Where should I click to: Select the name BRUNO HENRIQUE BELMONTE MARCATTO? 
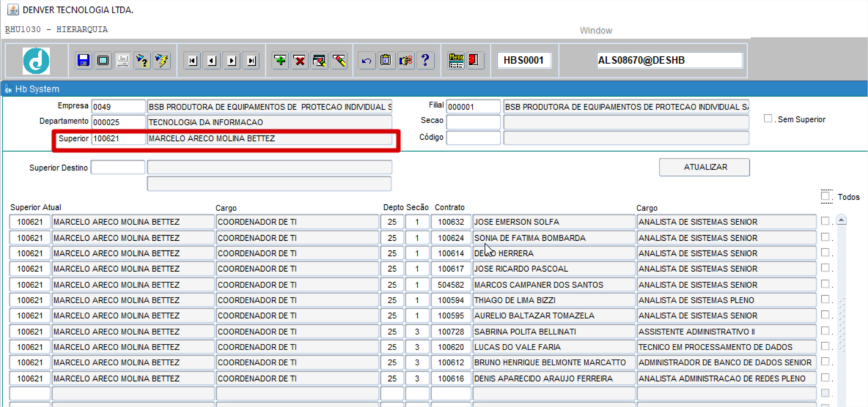click(x=554, y=363)
